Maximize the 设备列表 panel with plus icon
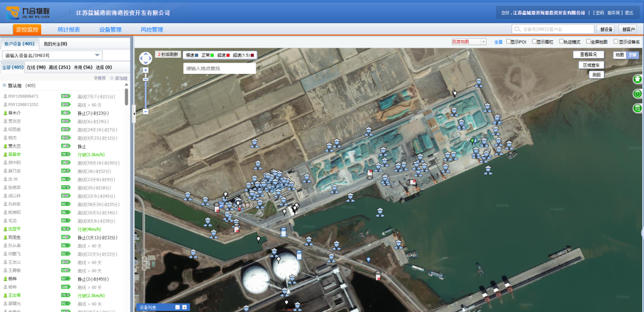644x312 pixels. [185, 307]
